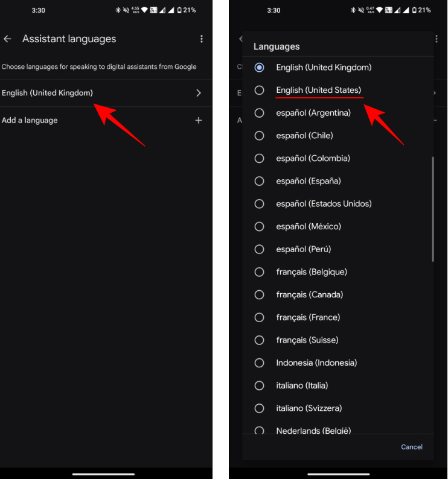Screen dimensions: 448x479
Task: Go back from Assistant languages screen
Action: pos(8,39)
